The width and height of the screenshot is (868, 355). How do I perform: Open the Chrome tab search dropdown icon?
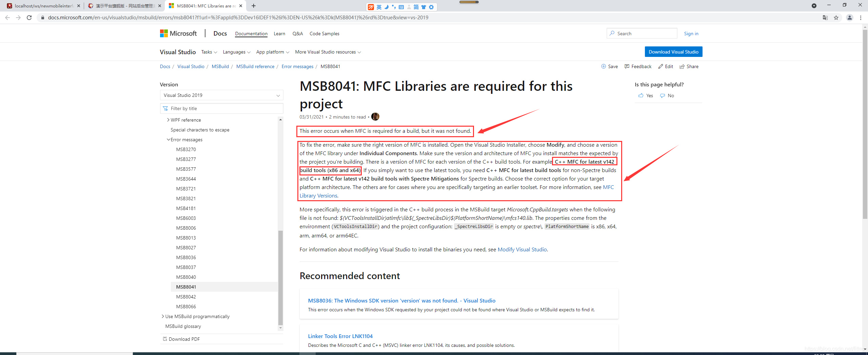coord(814,6)
